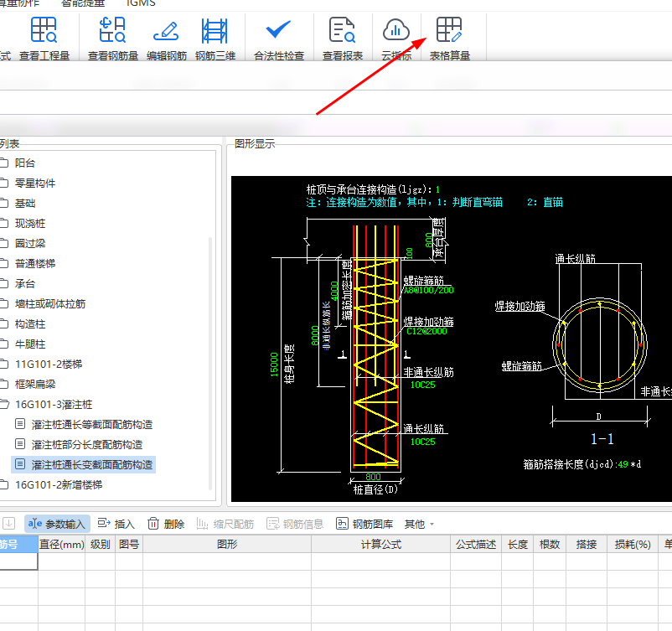Edit 非通长纵筋 value 10C25
672x631 pixels.
pos(422,385)
